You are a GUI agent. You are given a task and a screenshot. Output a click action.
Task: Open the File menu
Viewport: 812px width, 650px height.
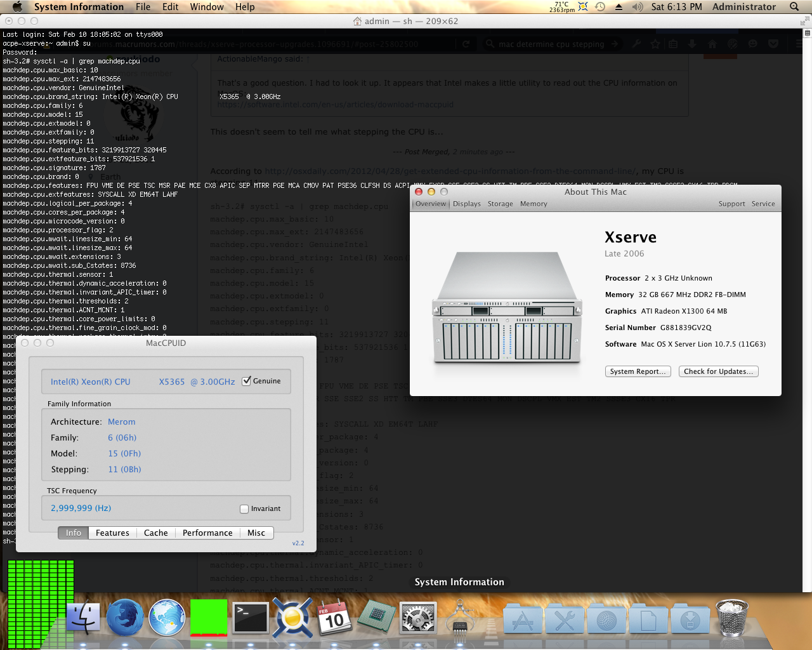click(x=143, y=7)
